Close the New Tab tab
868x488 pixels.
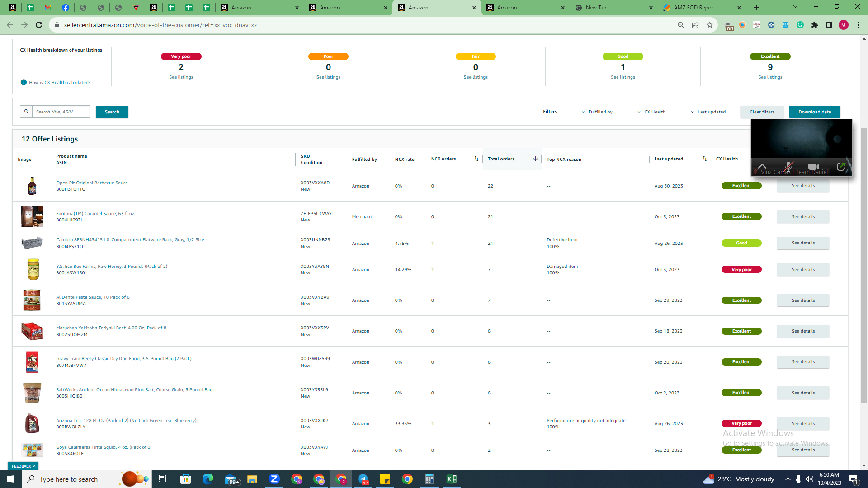651,8
